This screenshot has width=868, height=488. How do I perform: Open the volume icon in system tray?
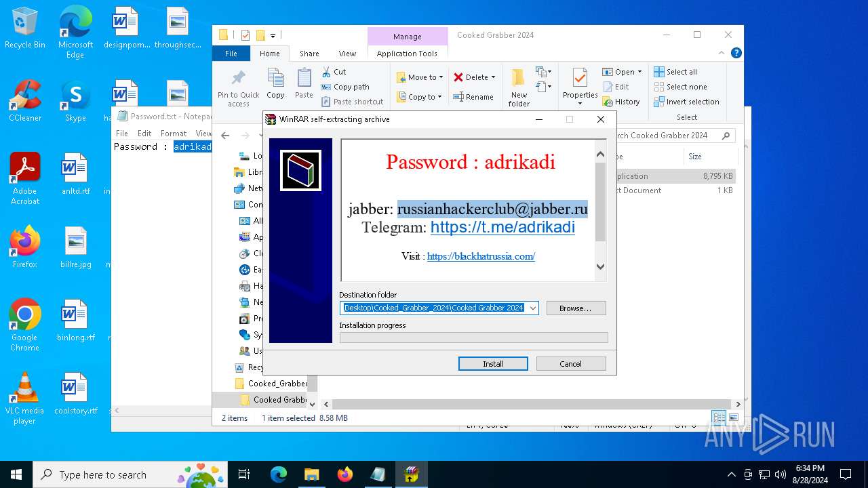coord(781,474)
